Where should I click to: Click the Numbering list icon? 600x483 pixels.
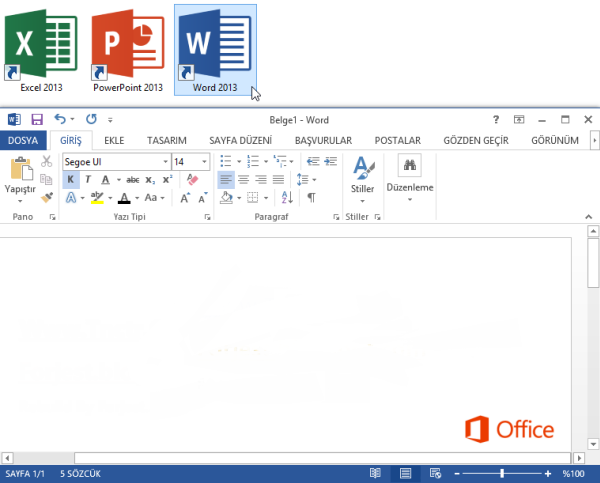click(253, 161)
